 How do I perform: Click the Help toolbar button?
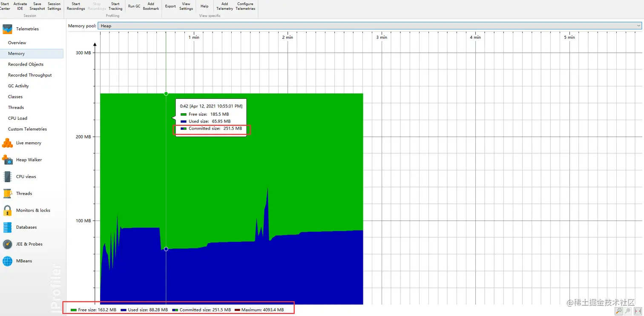point(204,6)
